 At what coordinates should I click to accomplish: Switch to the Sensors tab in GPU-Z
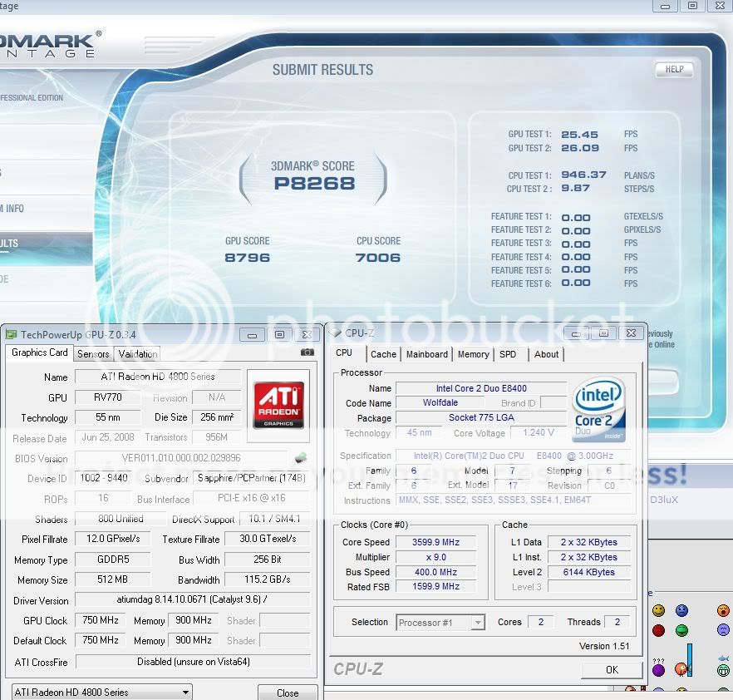point(93,353)
